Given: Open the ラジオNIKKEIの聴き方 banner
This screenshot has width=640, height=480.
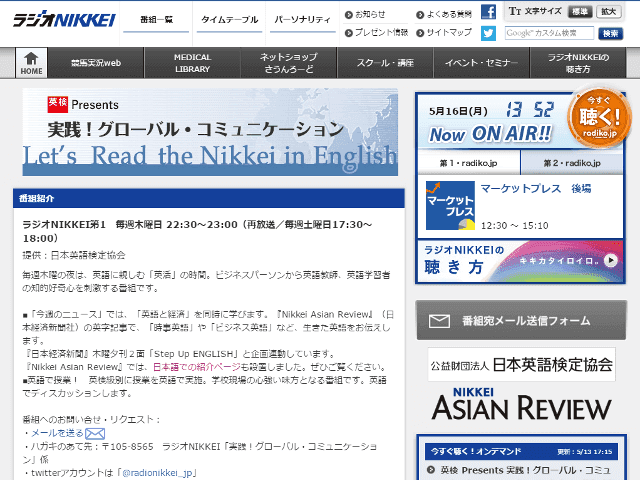Looking at the screenshot, I should [x=520, y=261].
